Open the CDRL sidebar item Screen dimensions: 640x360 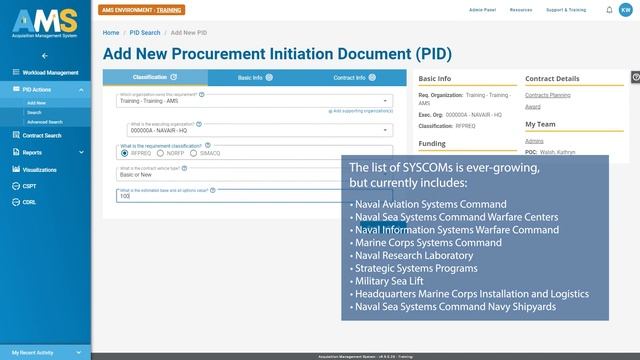(x=29, y=202)
